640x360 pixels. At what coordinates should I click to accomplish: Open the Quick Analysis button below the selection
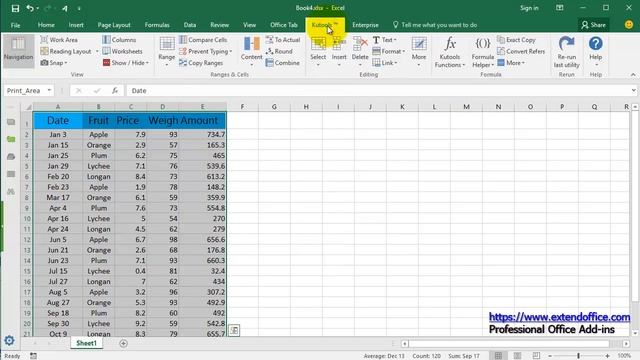click(x=234, y=330)
